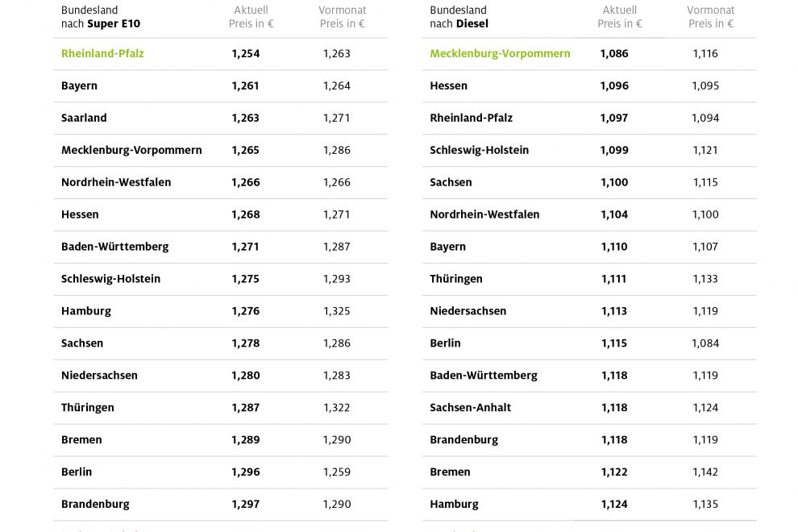
Task: Click Thüringen's previous-month Super E10 price 1,322
Action: pyautogui.click(x=337, y=408)
